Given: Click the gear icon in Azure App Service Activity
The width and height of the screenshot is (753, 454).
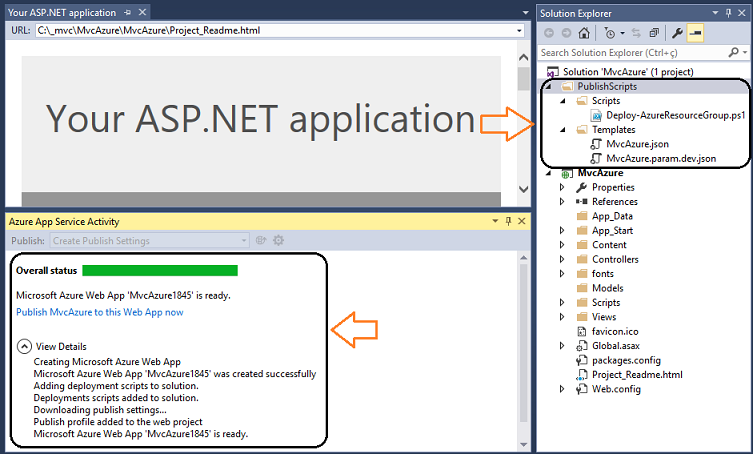Looking at the screenshot, I should pyautogui.click(x=279, y=240).
